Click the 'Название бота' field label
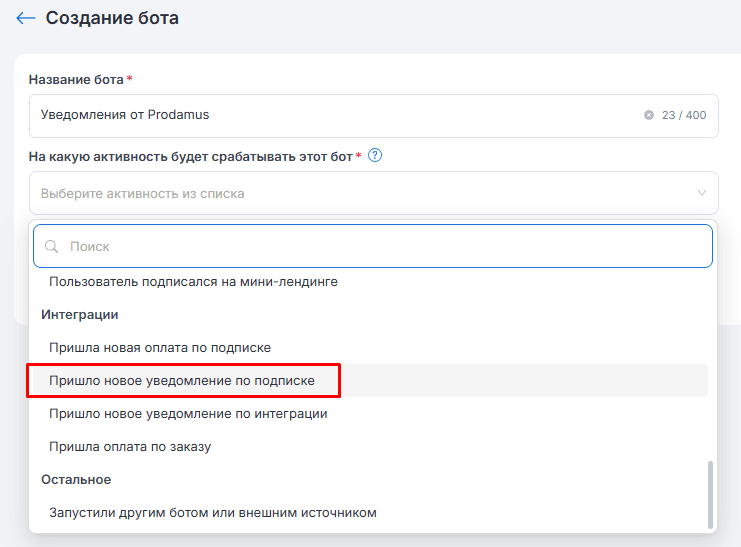This screenshot has width=741, height=547. (76, 79)
